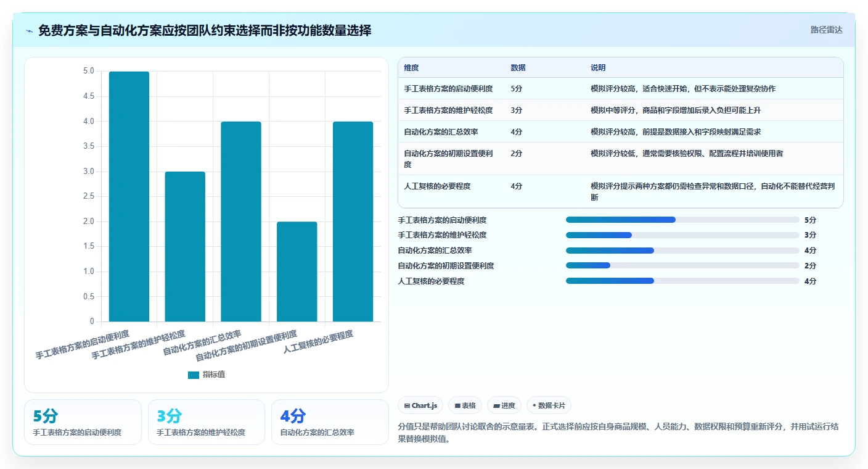Screen dimensions: 868x469
Task: Select the 数据卡片 chip
Action: coord(549,405)
